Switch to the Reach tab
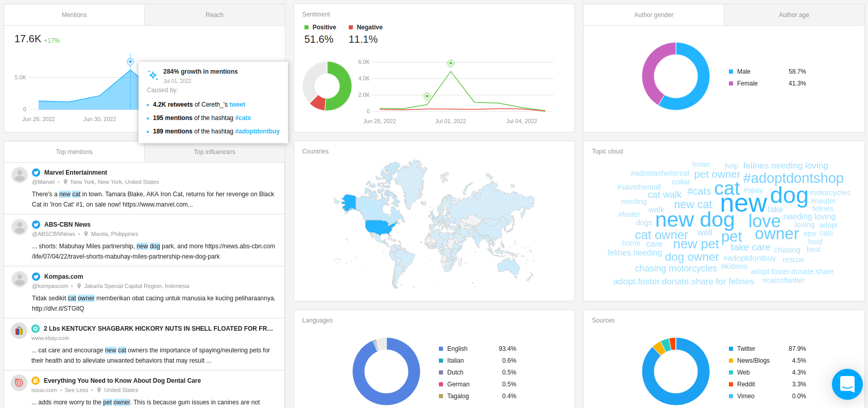This screenshot has width=868, height=408. coord(214,15)
